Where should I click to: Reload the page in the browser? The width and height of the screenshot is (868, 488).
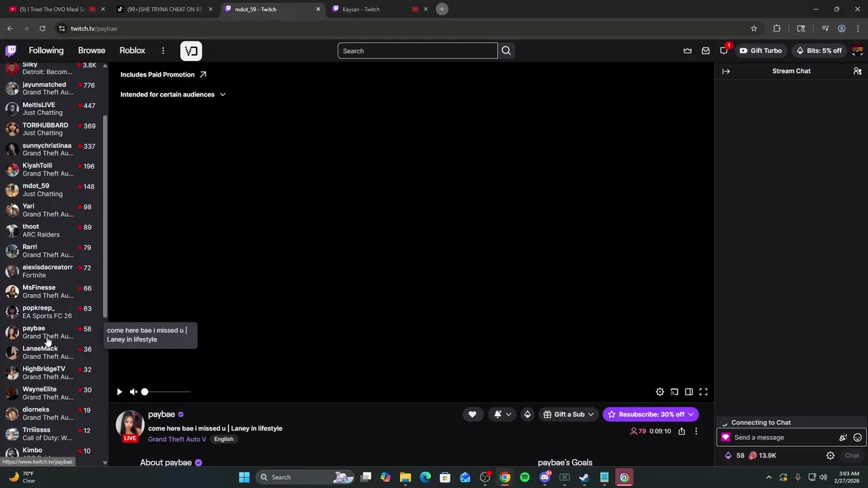(42, 28)
